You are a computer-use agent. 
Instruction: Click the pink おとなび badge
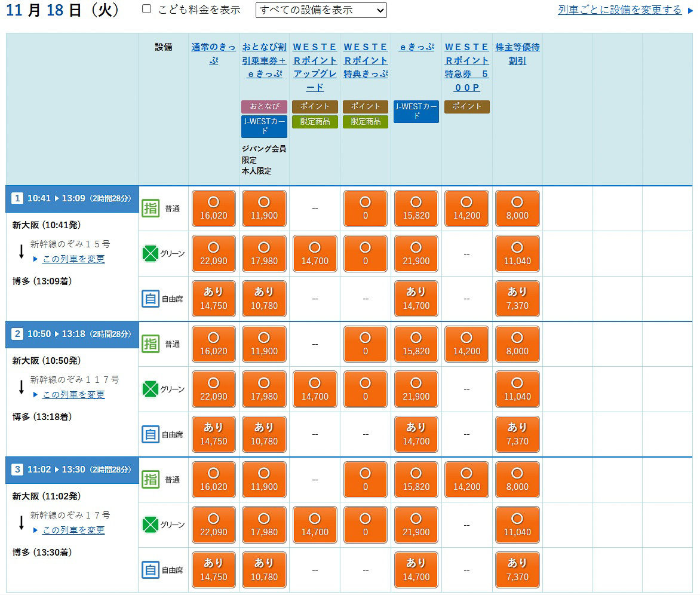click(264, 106)
